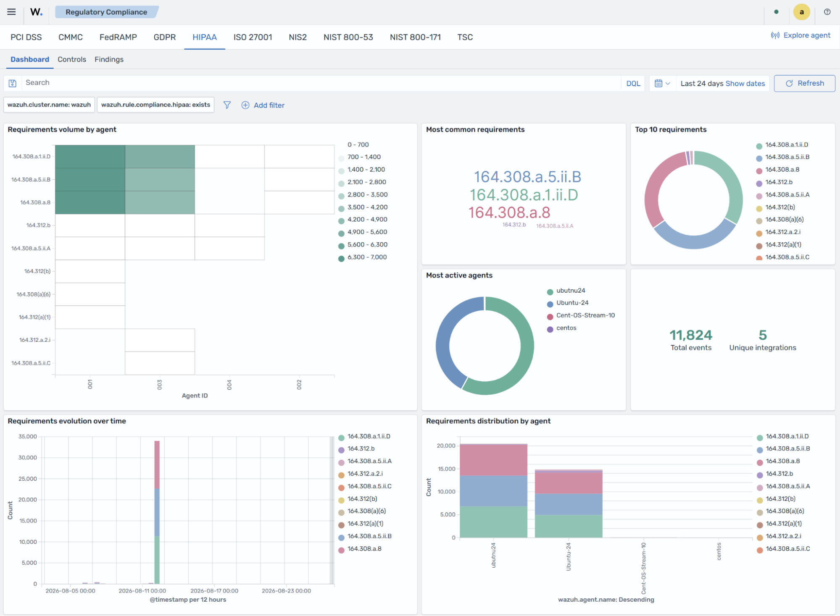
Task: Switch to the GDPR tab
Action: (164, 37)
